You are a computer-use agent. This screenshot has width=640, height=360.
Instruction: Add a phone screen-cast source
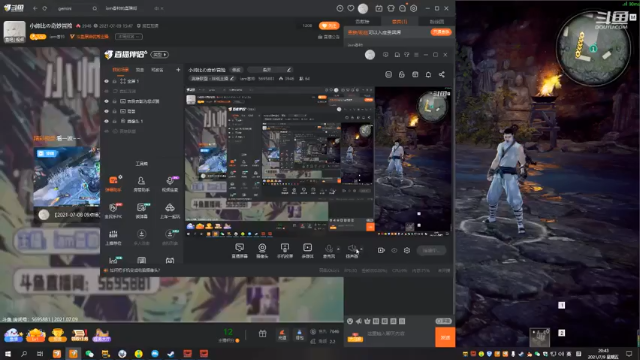pos(284,250)
